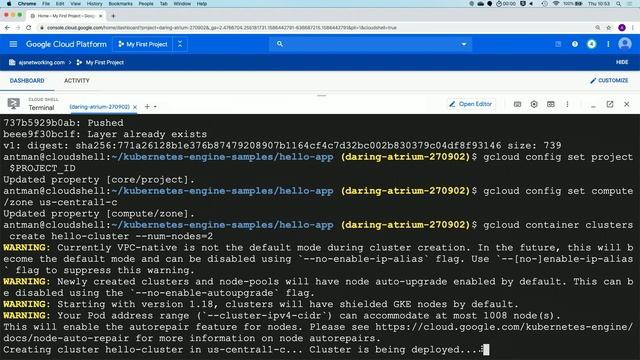Toggle the Cloud Shell on-screen keyboard icon
The width and height of the screenshot is (640, 360).
point(517,104)
